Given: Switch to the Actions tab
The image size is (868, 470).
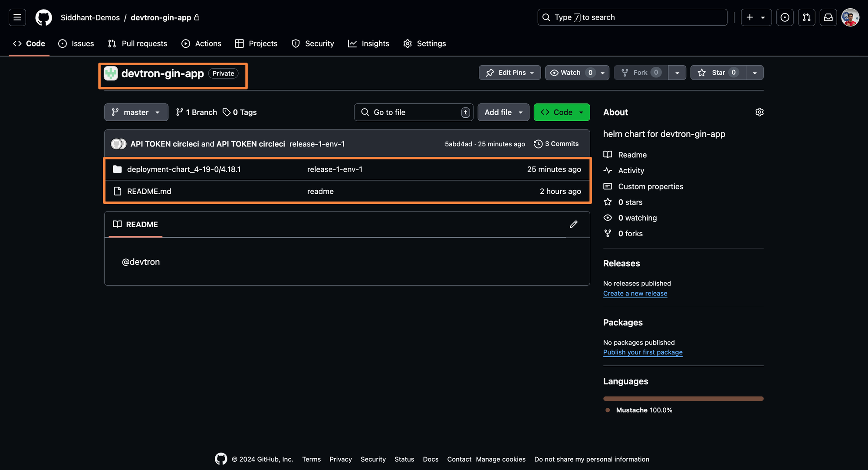Looking at the screenshot, I should [201, 43].
